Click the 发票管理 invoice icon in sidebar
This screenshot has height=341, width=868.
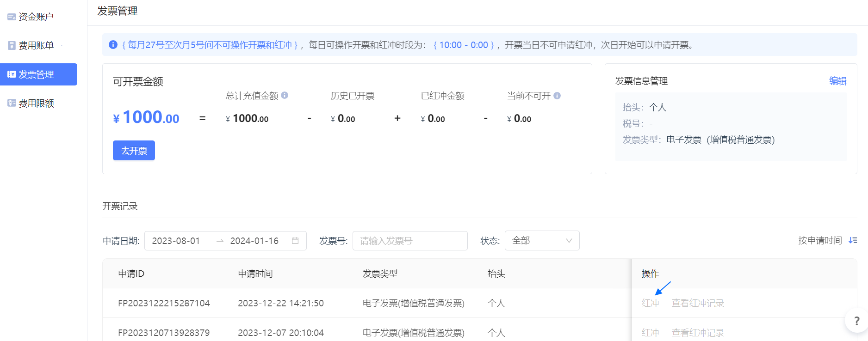(12, 74)
